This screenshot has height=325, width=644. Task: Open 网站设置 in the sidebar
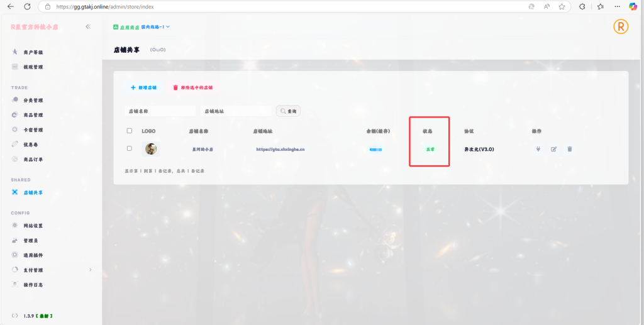coord(33,226)
